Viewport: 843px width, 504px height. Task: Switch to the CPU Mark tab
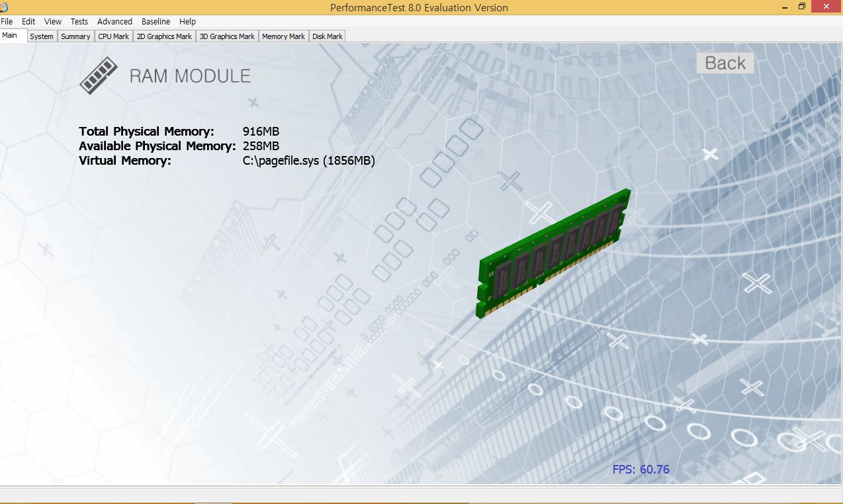pyautogui.click(x=114, y=36)
